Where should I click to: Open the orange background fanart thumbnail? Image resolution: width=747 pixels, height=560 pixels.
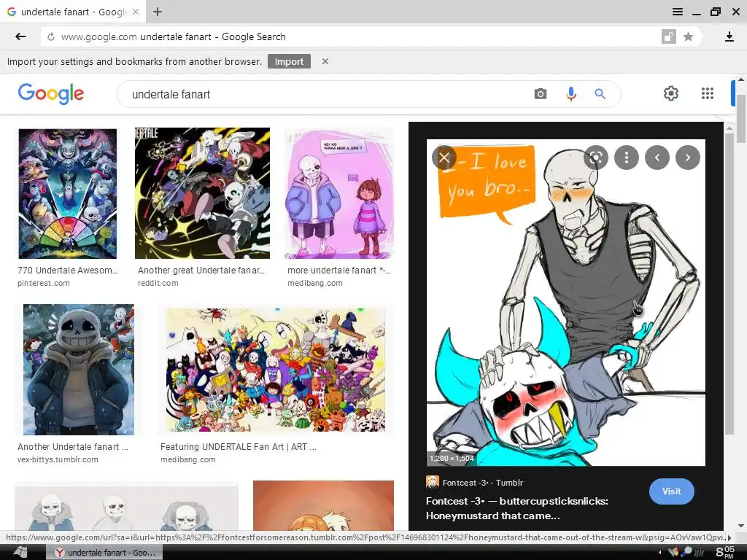click(323, 506)
